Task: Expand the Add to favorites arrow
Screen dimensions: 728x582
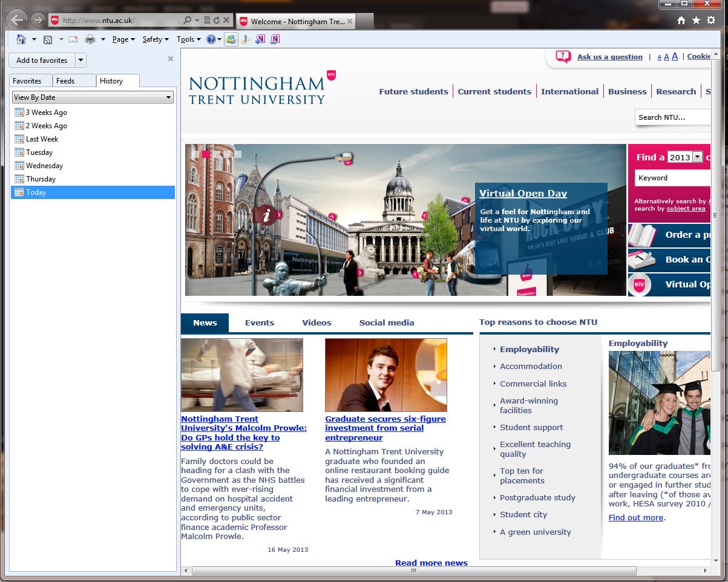Action: pyautogui.click(x=81, y=60)
